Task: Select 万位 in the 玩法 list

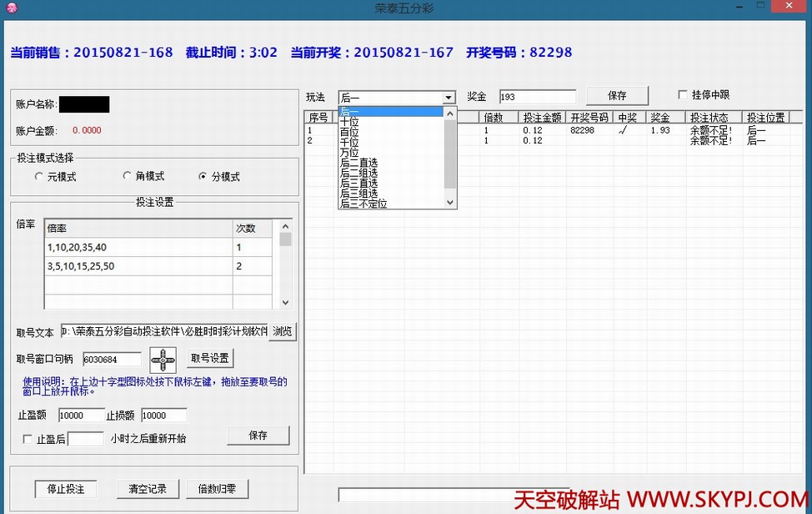Action: (349, 153)
